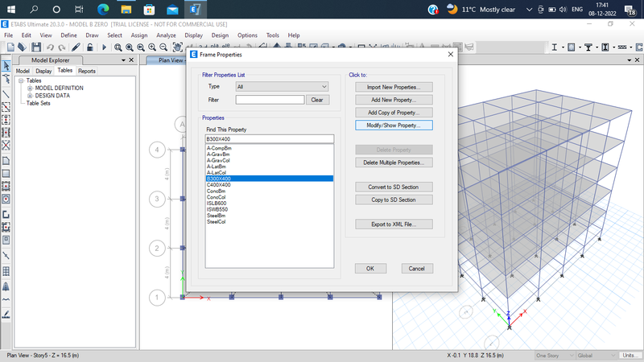Image resolution: width=644 pixels, height=362 pixels.
Task: Collapse the Tables tree node
Action: [21, 81]
